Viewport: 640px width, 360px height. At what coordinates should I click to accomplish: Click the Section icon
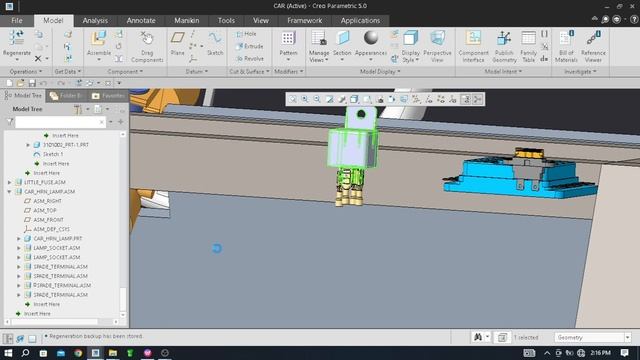coord(342,38)
